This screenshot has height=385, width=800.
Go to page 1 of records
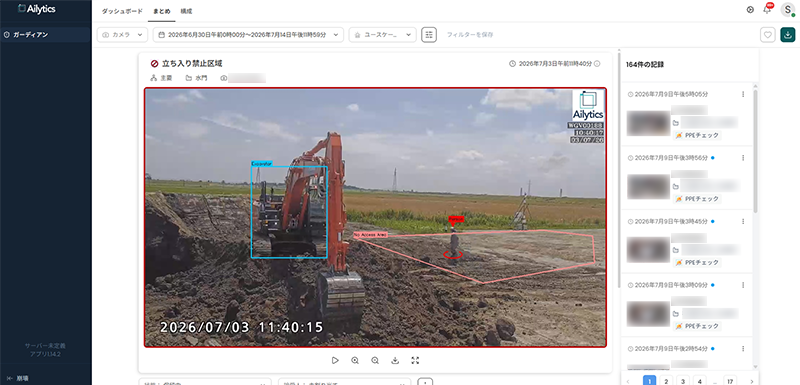[649, 381]
